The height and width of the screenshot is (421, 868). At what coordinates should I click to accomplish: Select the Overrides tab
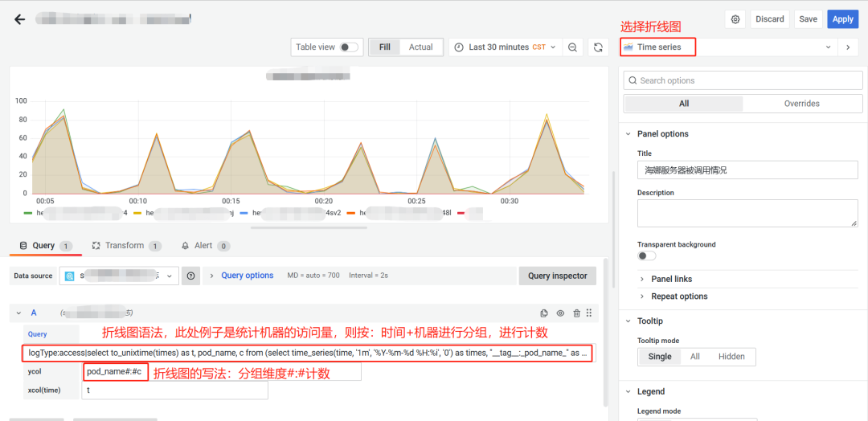pos(801,104)
